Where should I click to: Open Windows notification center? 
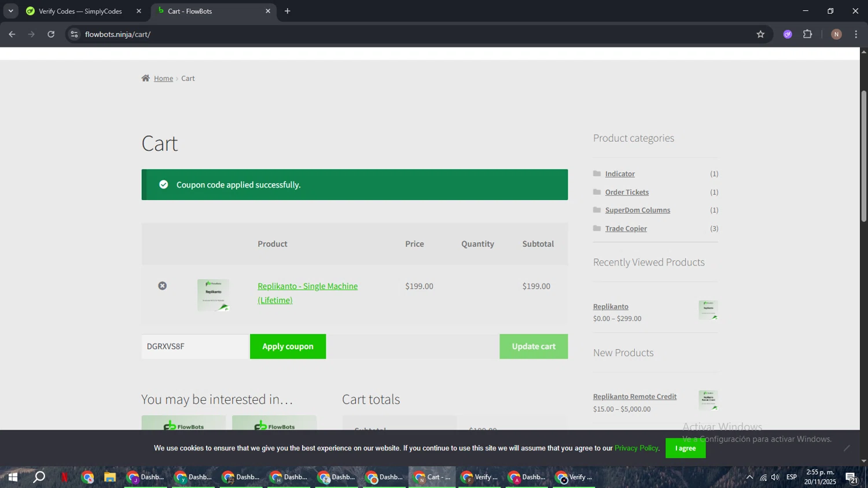pyautogui.click(x=851, y=477)
